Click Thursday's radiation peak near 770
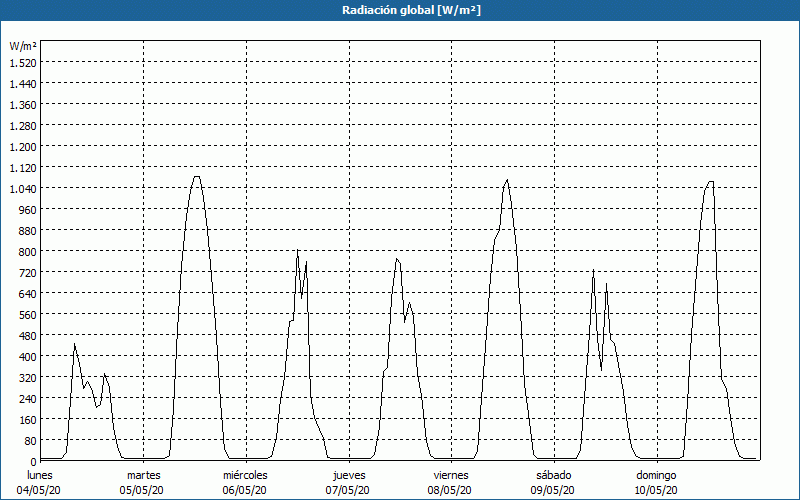Viewport: 800px width, 500px height. (x=397, y=259)
